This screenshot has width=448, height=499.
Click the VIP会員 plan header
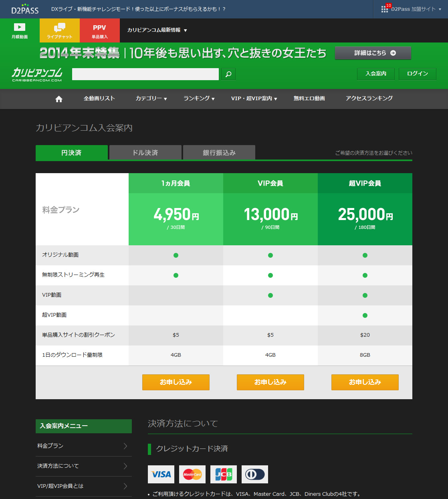(270, 183)
